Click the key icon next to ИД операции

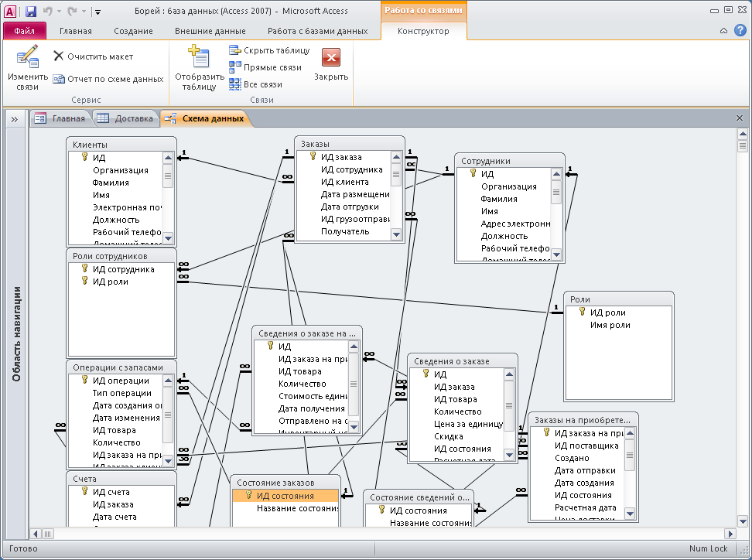85,380
